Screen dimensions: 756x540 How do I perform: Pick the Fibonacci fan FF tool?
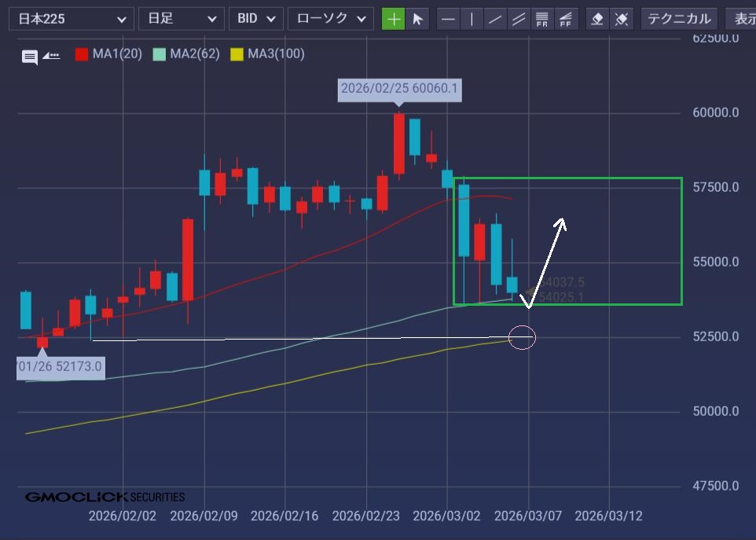[566, 19]
